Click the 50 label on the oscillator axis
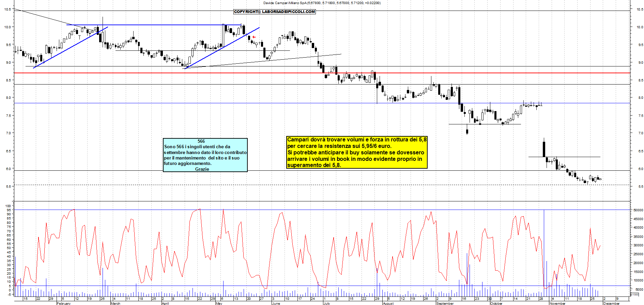The width and height of the screenshot is (644, 305). [x=9, y=248]
